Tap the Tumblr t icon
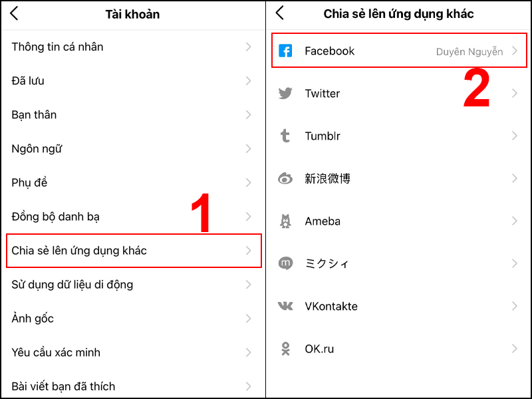 [x=285, y=136]
